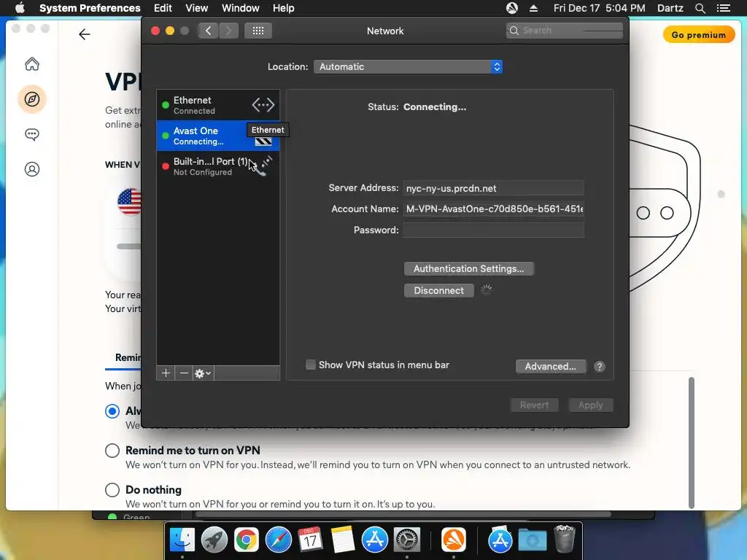Viewport: 747px width, 560px height.
Task: Remove selected service with minus button
Action: point(184,373)
